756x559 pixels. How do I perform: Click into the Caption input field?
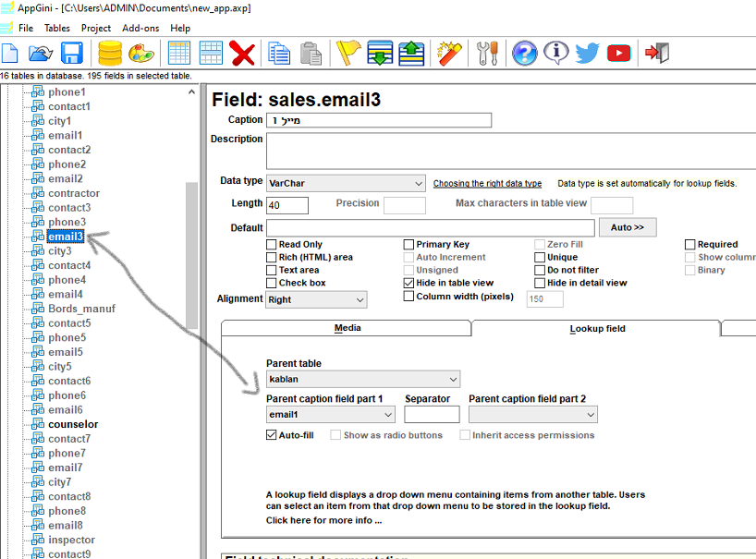tap(379, 120)
